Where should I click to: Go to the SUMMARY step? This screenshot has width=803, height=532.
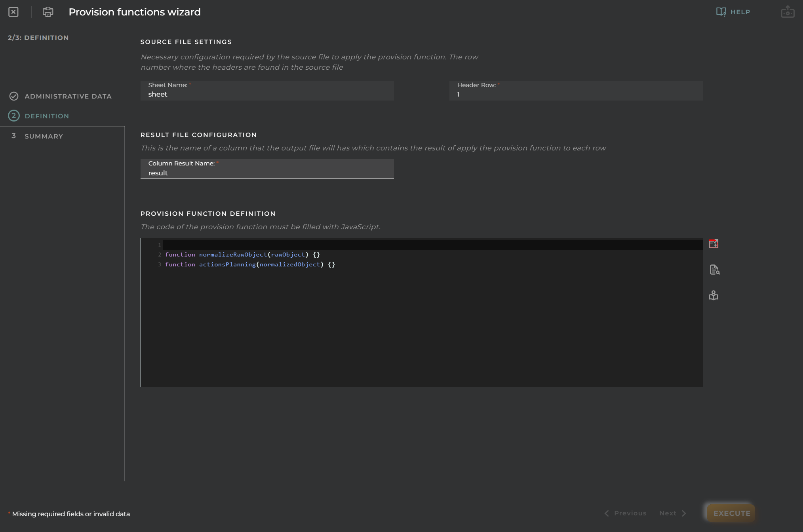pos(44,136)
